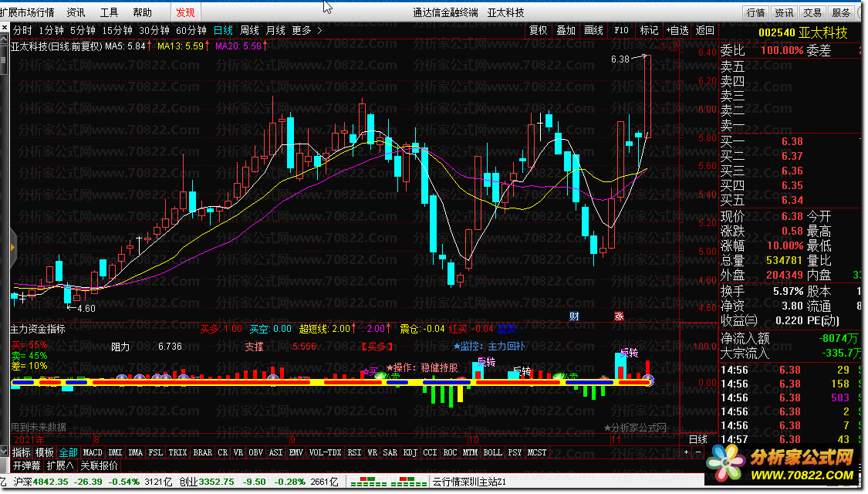Click the 行情 button at top right
The image size is (868, 494).
[755, 12]
